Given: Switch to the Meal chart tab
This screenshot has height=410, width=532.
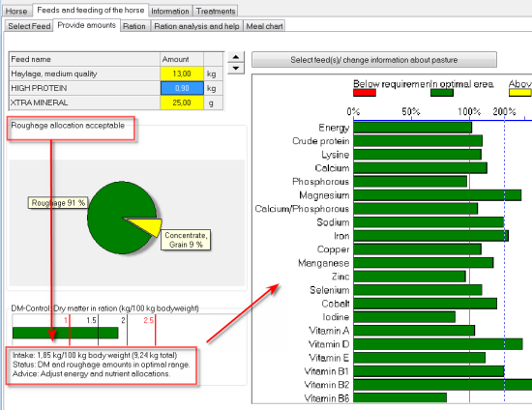Looking at the screenshot, I should click(x=264, y=26).
